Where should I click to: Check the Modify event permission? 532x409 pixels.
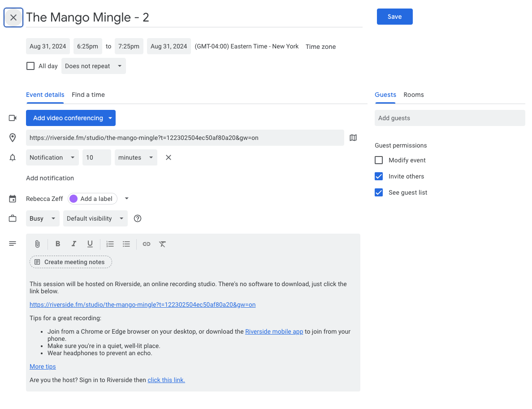click(379, 160)
